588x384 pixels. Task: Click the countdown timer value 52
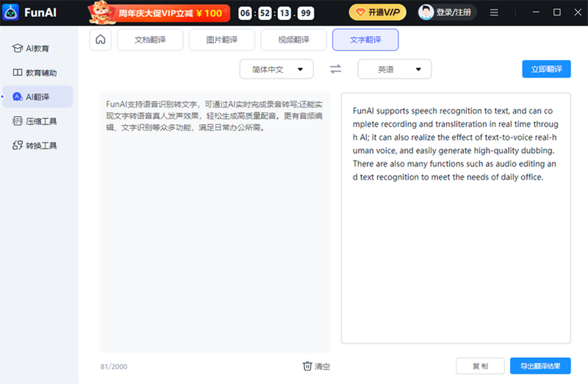click(x=265, y=13)
